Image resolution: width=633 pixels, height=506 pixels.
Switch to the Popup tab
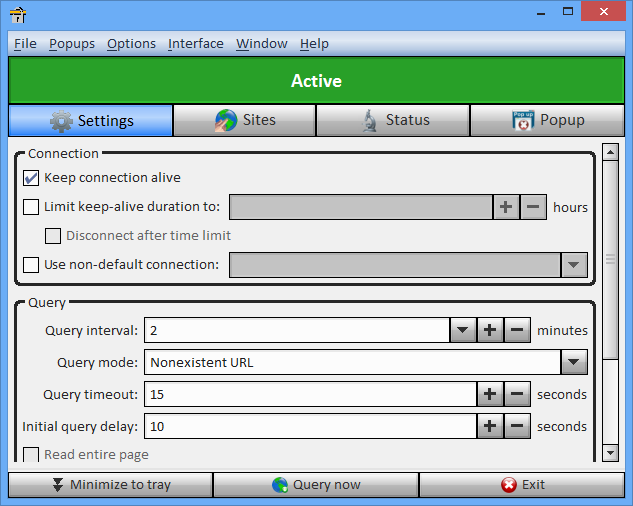[x=547, y=120]
